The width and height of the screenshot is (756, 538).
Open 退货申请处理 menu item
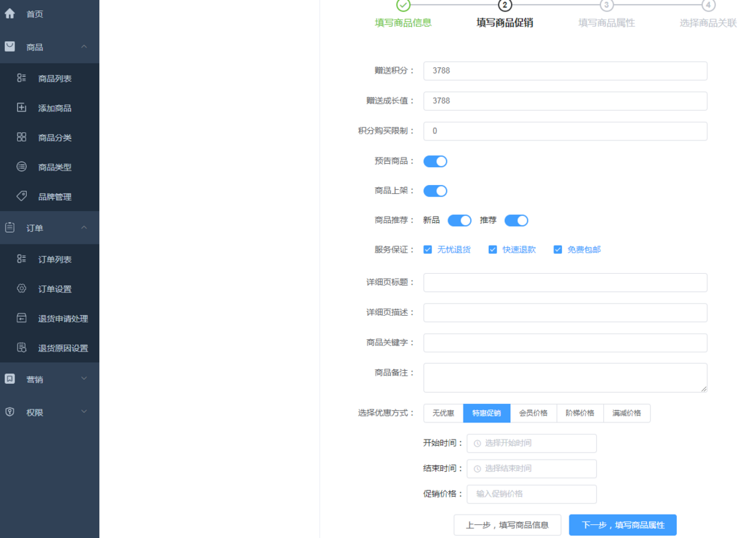point(50,319)
